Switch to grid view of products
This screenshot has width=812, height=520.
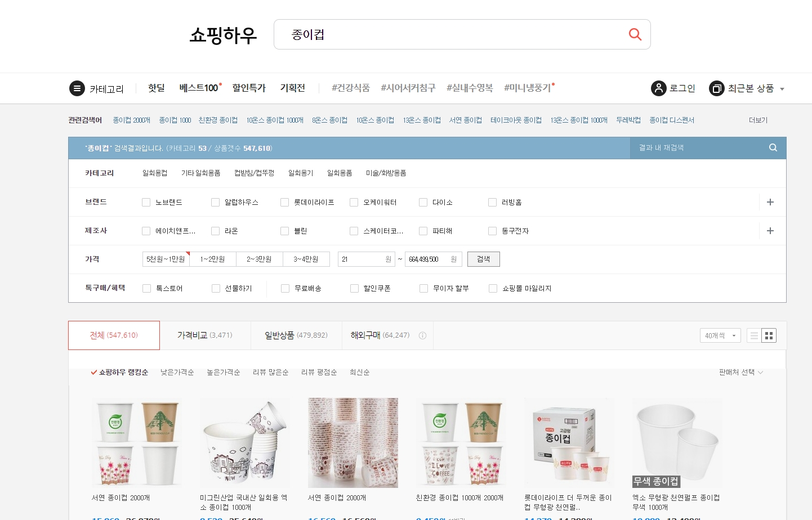(769, 335)
